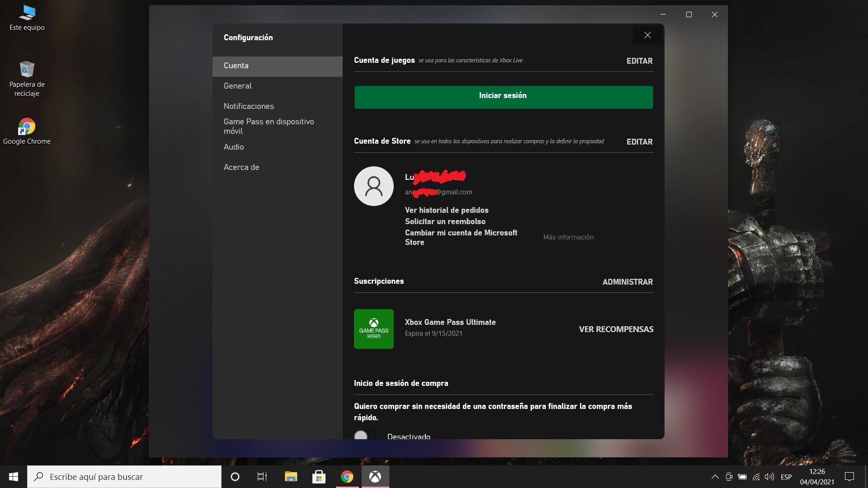The width and height of the screenshot is (868, 488).
Task: Close the Xbox app window
Action: coord(715,14)
